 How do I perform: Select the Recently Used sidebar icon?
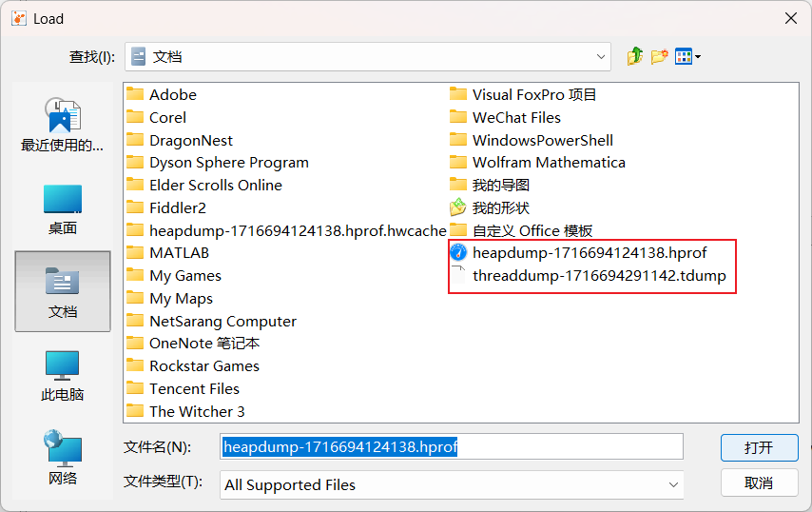[x=63, y=125]
